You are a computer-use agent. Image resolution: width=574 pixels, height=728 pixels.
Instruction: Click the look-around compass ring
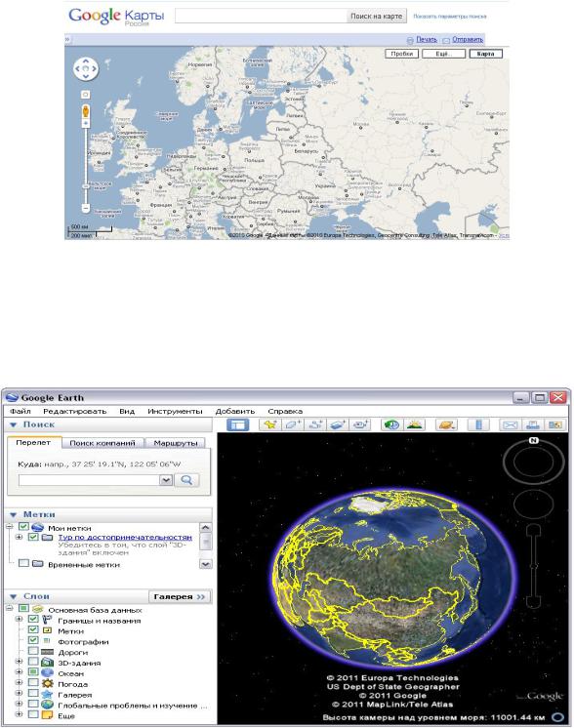click(534, 463)
